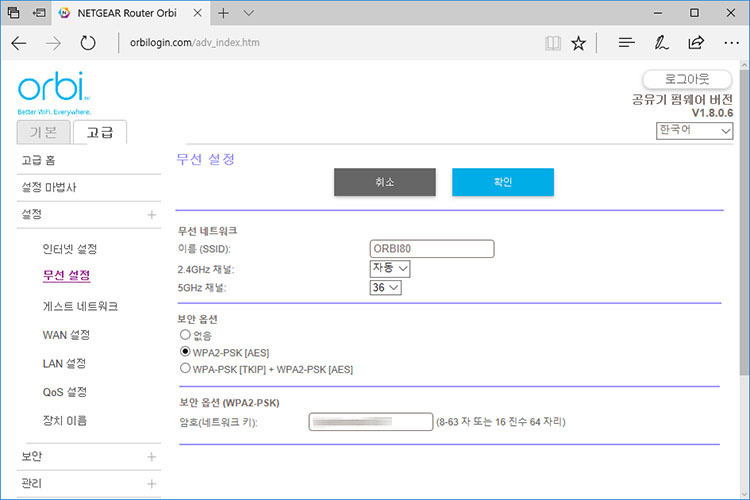Click the web note pen icon
Screen dimensions: 750x500
(661, 43)
